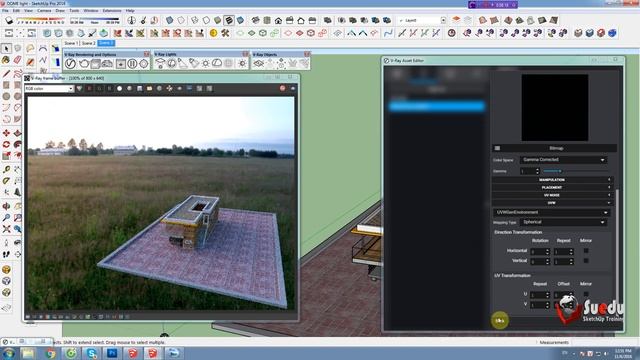
Task: Click the V-Ray dome light icon
Action: click(217, 63)
